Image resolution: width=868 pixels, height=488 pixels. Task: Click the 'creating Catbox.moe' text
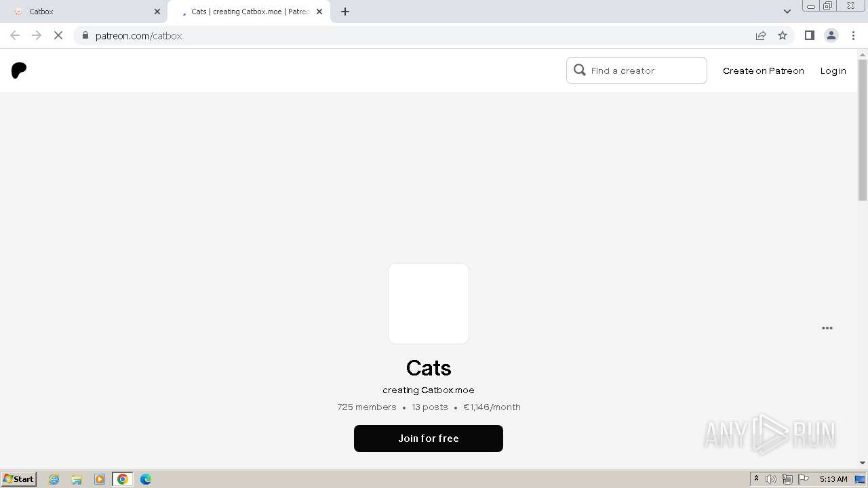pyautogui.click(x=429, y=390)
